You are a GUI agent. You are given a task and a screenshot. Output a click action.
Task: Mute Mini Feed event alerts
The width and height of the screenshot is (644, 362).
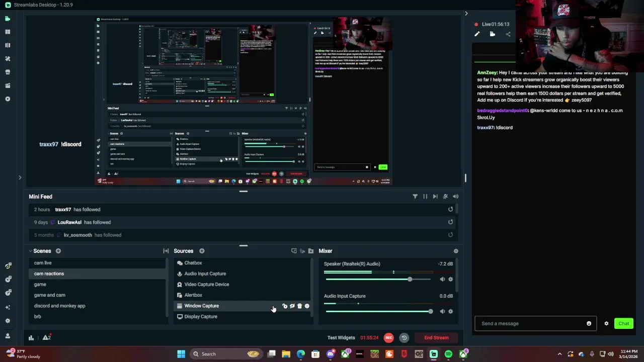click(445, 197)
